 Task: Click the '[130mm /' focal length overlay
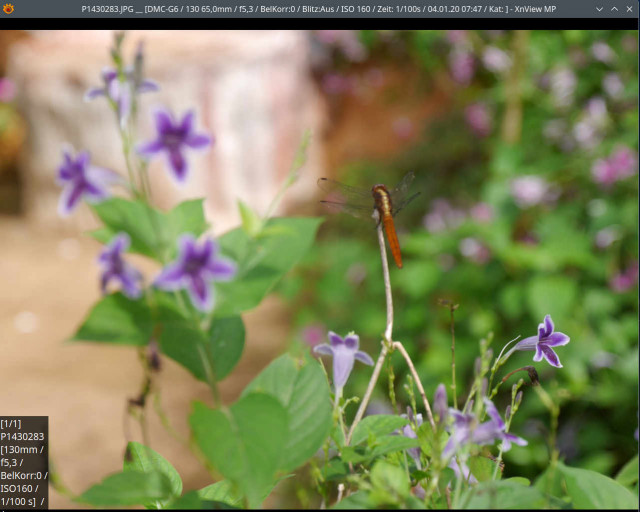coord(22,450)
